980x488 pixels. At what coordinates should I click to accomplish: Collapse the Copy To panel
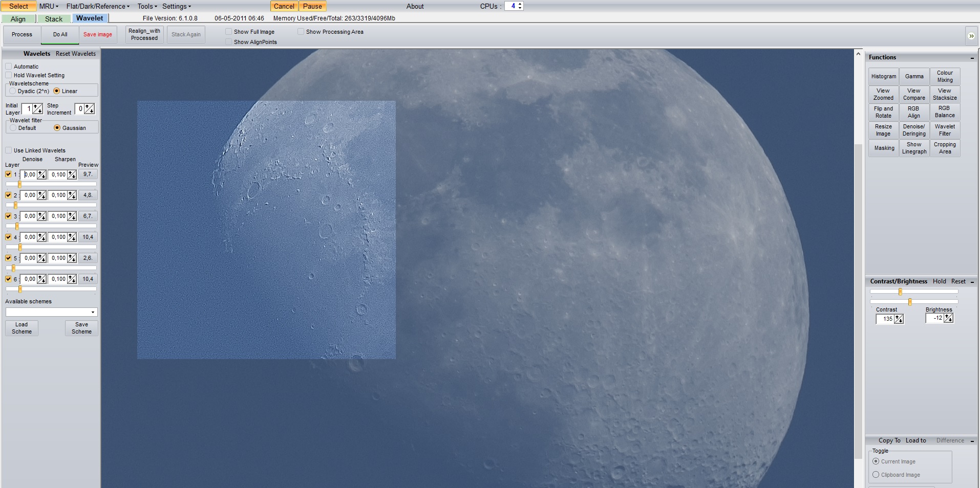[972, 441]
